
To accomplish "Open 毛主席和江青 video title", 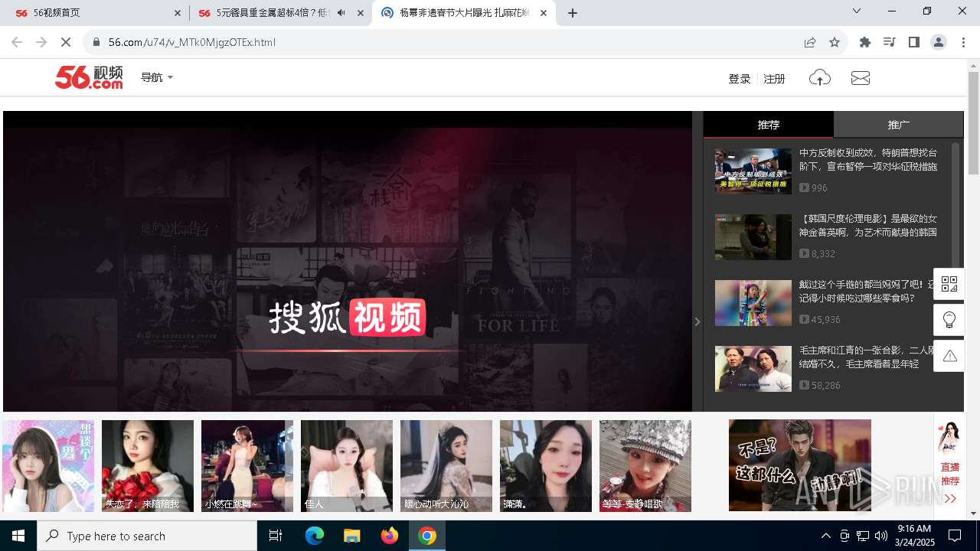I will [866, 357].
